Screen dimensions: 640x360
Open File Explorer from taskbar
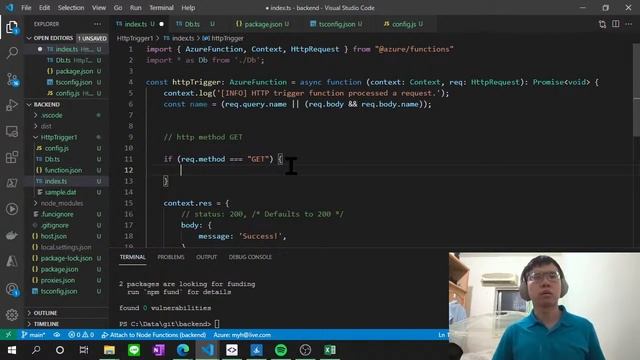[x=109, y=350]
